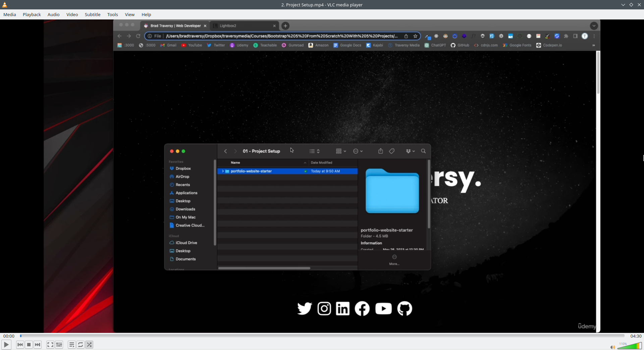Select Dropbox in the Finder sidebar
644x350 pixels.
pyautogui.click(x=183, y=168)
